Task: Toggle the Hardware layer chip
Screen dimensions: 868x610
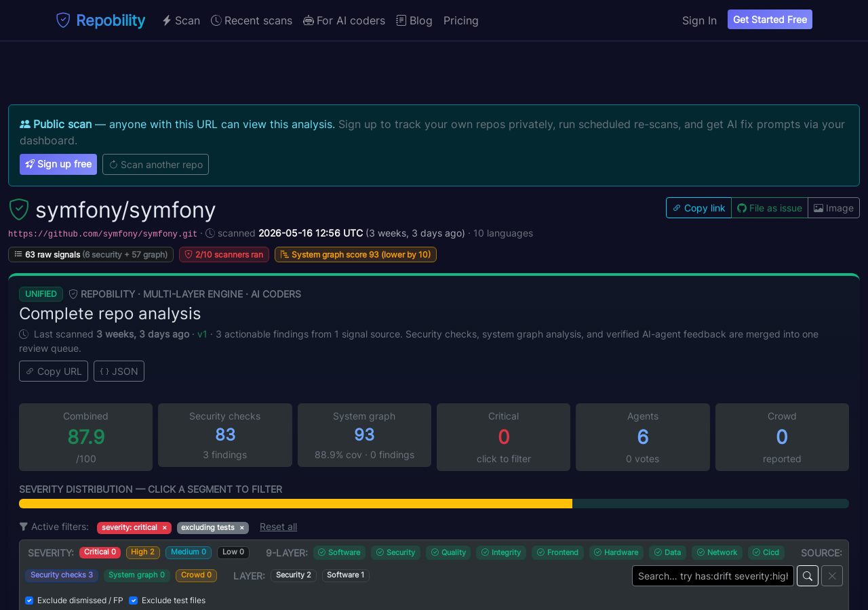Action: [x=616, y=552]
